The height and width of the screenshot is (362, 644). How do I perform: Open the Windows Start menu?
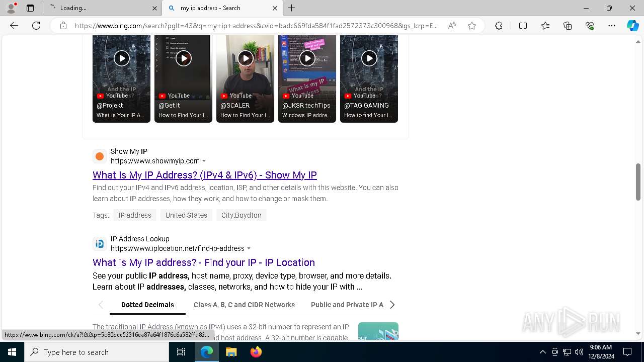[x=12, y=352]
